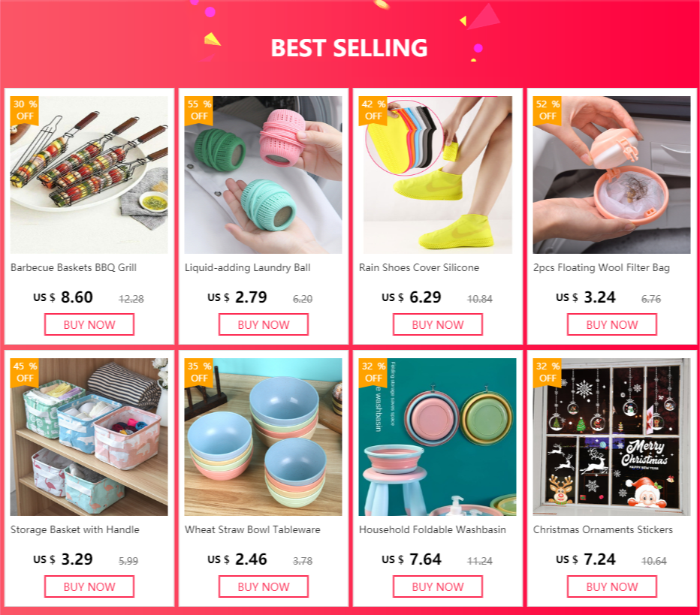Click the 45% OFF badge on the storage basket

[25, 372]
